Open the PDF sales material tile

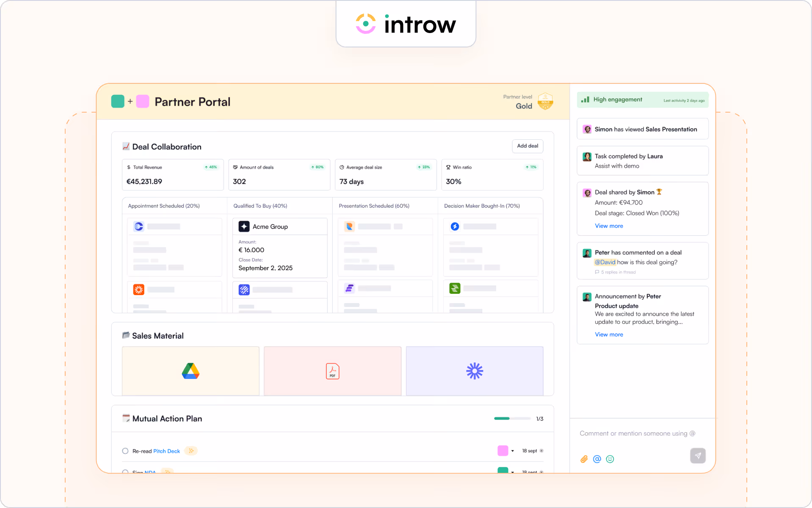pyautogui.click(x=332, y=371)
